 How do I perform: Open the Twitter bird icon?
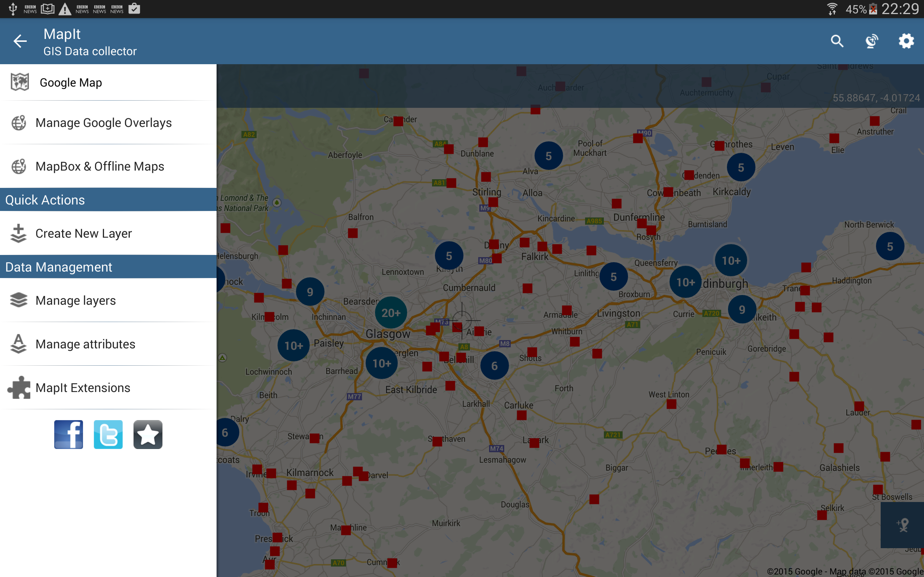tap(108, 434)
